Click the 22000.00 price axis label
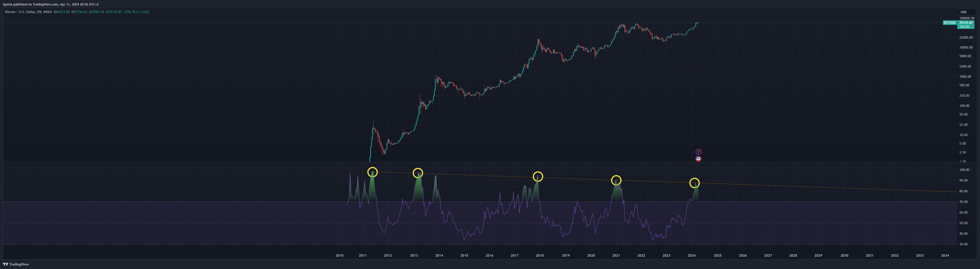This screenshot has width=980, height=269. [966, 38]
